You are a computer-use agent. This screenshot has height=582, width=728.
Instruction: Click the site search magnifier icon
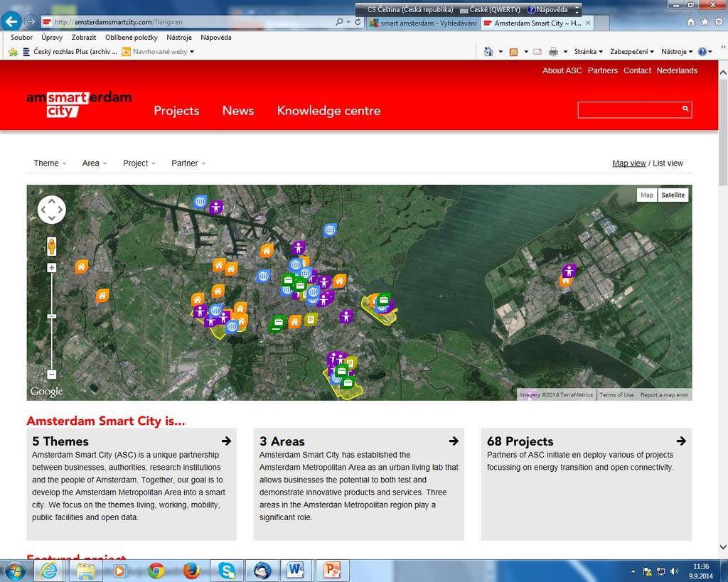pyautogui.click(x=685, y=109)
